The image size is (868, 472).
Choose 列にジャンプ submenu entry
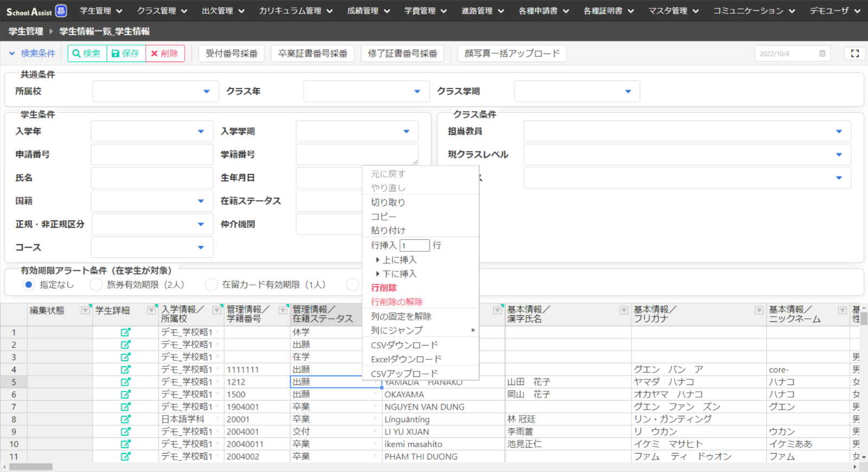420,330
